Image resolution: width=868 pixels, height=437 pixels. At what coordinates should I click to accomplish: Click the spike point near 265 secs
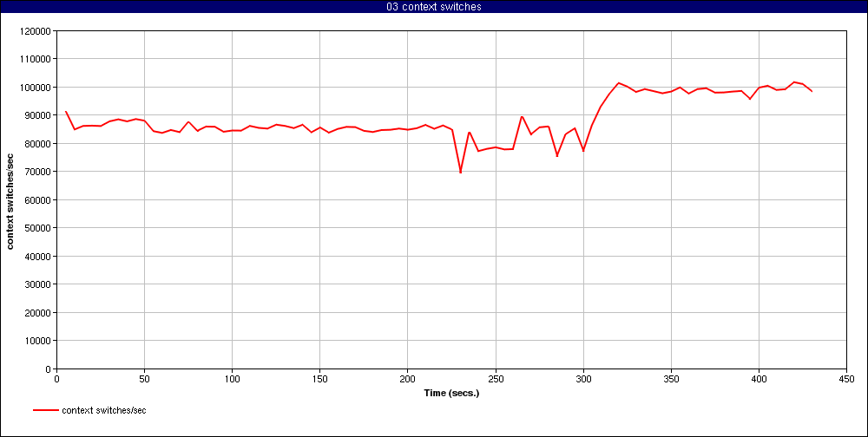pos(522,117)
